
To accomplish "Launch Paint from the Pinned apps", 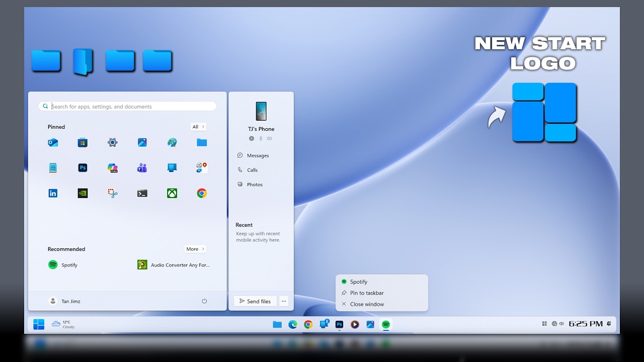I will click(x=172, y=143).
